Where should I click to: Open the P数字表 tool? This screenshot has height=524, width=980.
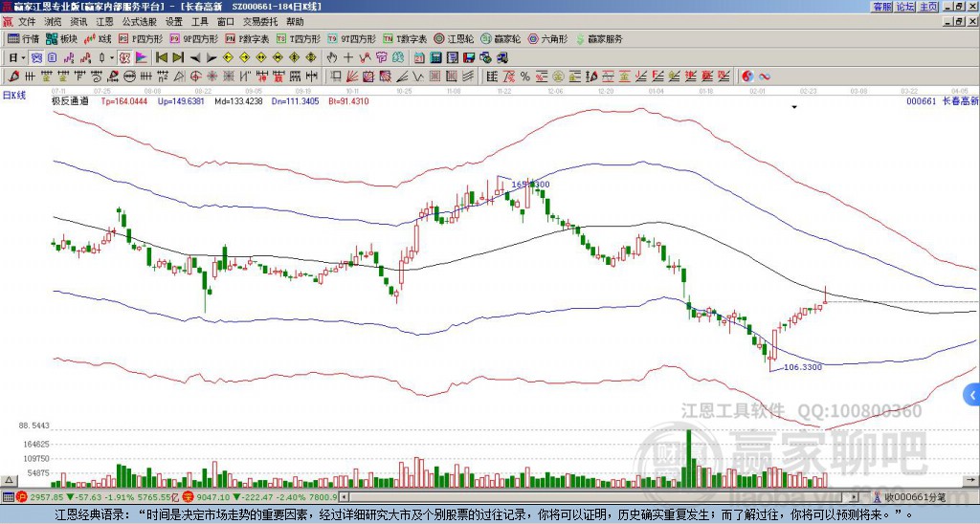point(247,38)
